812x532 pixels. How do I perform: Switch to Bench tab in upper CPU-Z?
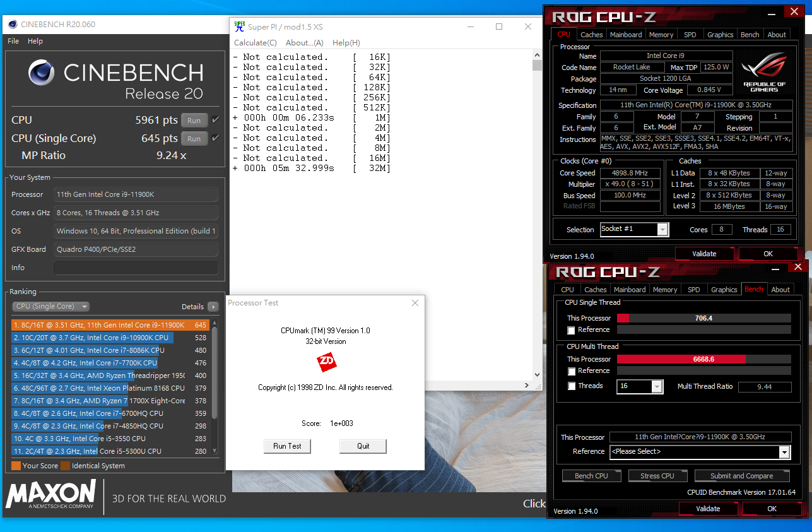pyautogui.click(x=750, y=35)
